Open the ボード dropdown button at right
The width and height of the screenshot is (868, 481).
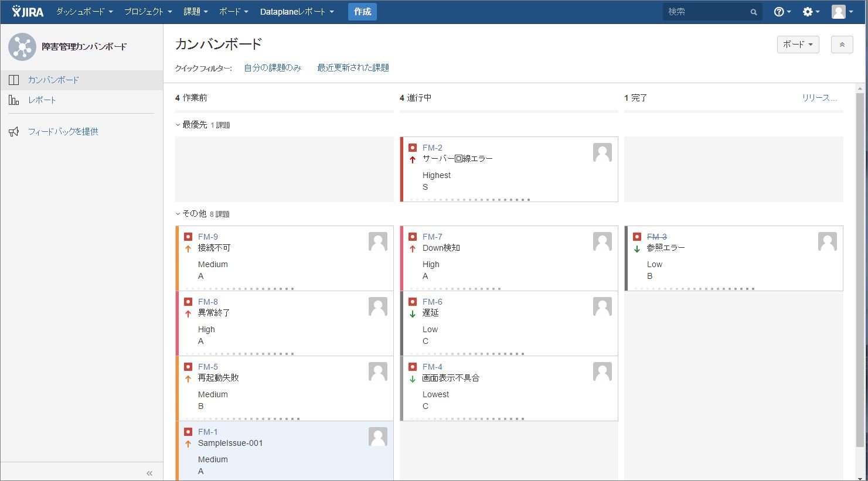coord(798,45)
